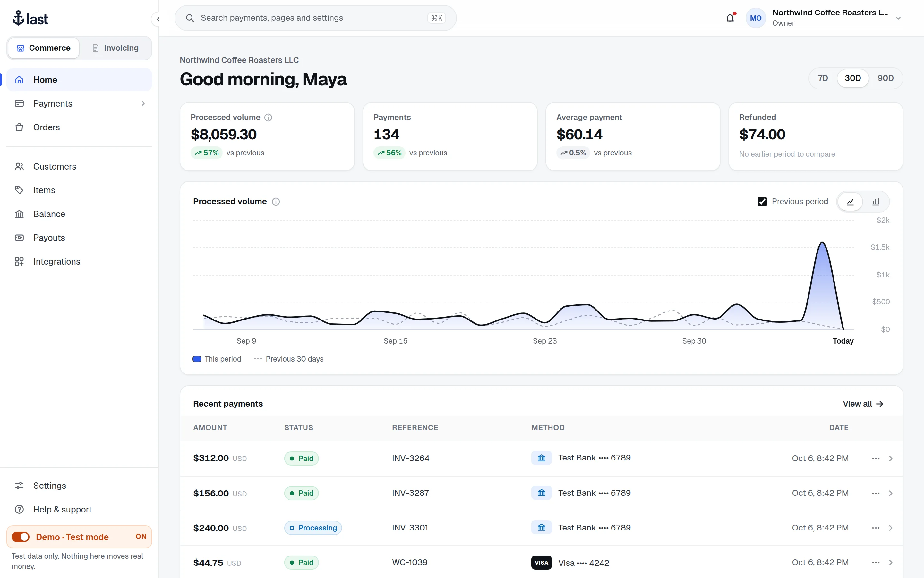This screenshot has height=578, width=924.
Task: Go to Orders in the sidebar
Action: (x=79, y=127)
